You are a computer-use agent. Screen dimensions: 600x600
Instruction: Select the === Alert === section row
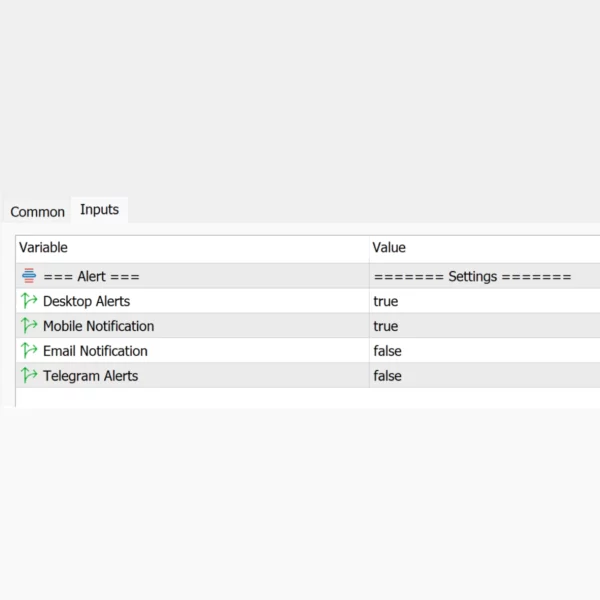tap(91, 276)
